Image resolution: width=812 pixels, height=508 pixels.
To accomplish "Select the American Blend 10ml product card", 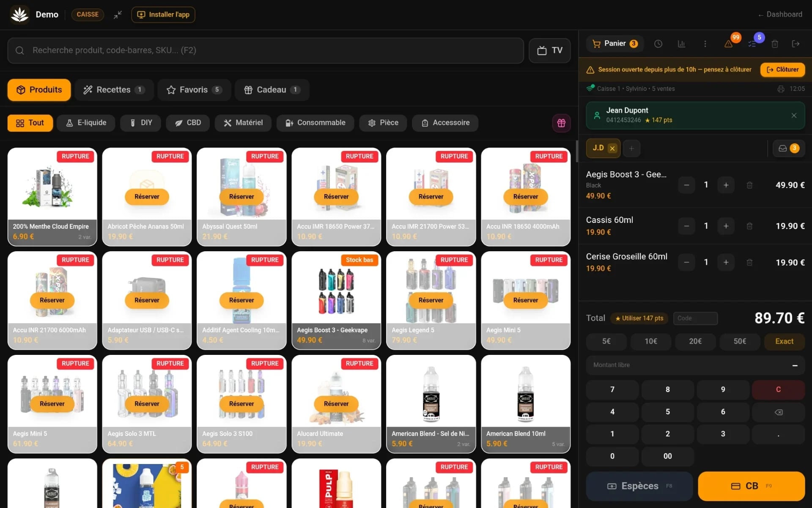I will coord(526,404).
